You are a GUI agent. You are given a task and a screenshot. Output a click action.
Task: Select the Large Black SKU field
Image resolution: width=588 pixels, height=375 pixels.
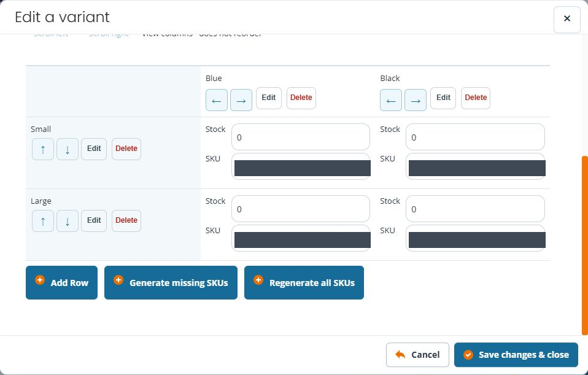coord(475,238)
